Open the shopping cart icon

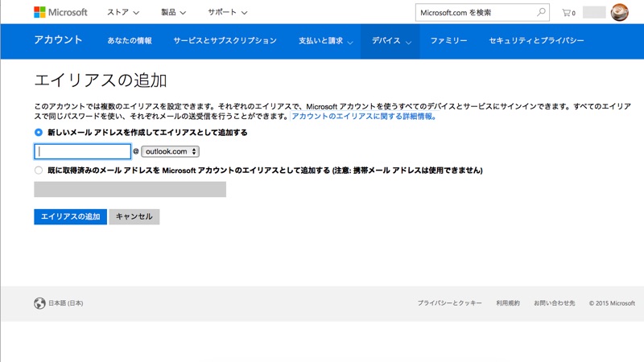point(568,13)
